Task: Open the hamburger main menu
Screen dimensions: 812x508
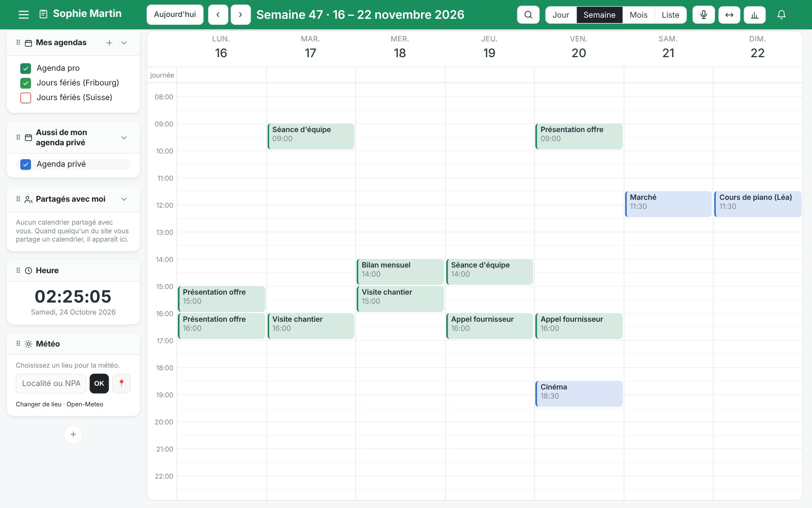Action: click(24, 15)
